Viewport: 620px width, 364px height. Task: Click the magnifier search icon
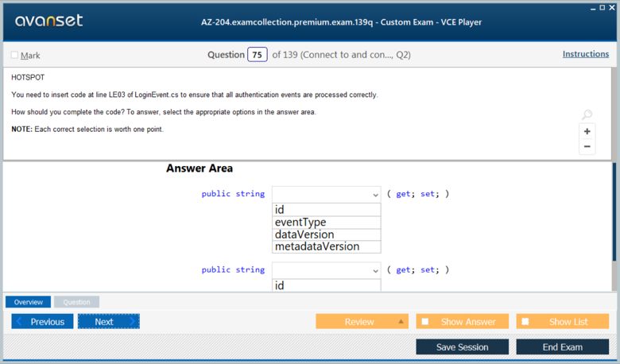click(x=587, y=115)
